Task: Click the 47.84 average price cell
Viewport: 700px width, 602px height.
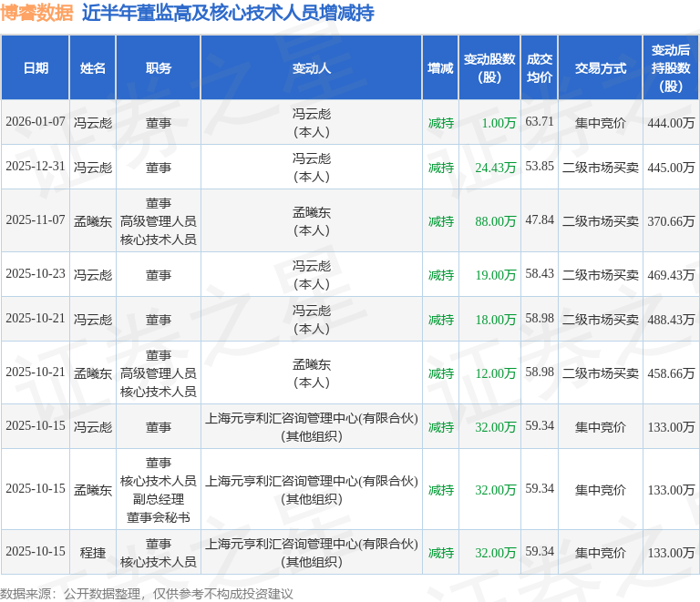Action: tap(540, 220)
